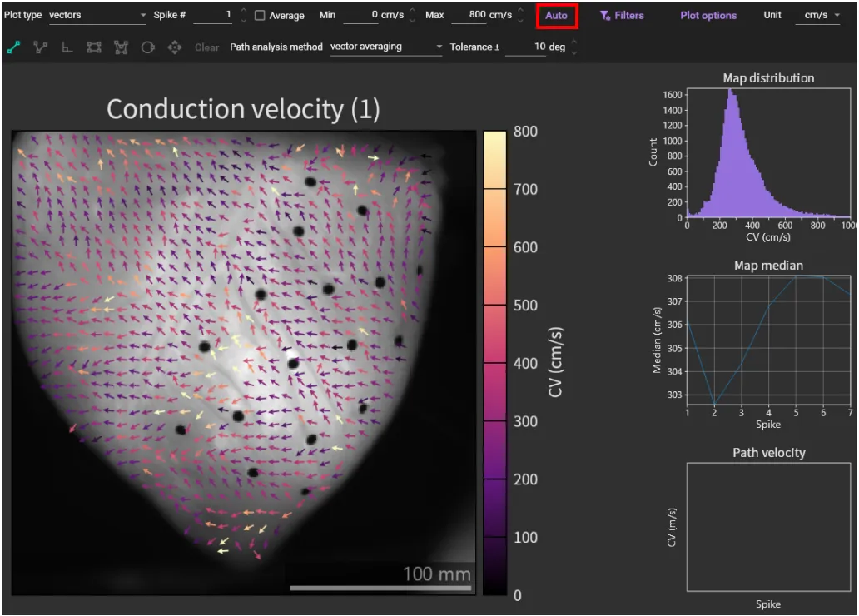Open the Filters menu

tap(628, 16)
